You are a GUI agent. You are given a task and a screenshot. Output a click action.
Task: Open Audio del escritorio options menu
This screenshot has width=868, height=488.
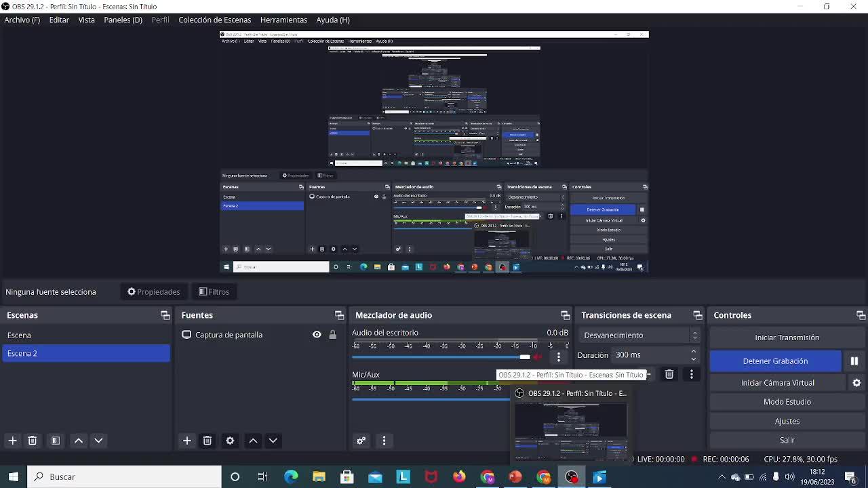pyautogui.click(x=559, y=357)
